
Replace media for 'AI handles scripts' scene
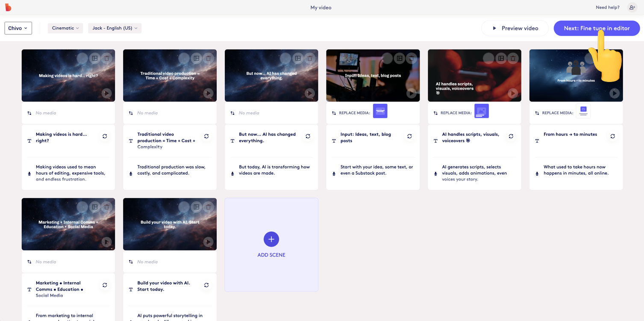[x=482, y=111]
